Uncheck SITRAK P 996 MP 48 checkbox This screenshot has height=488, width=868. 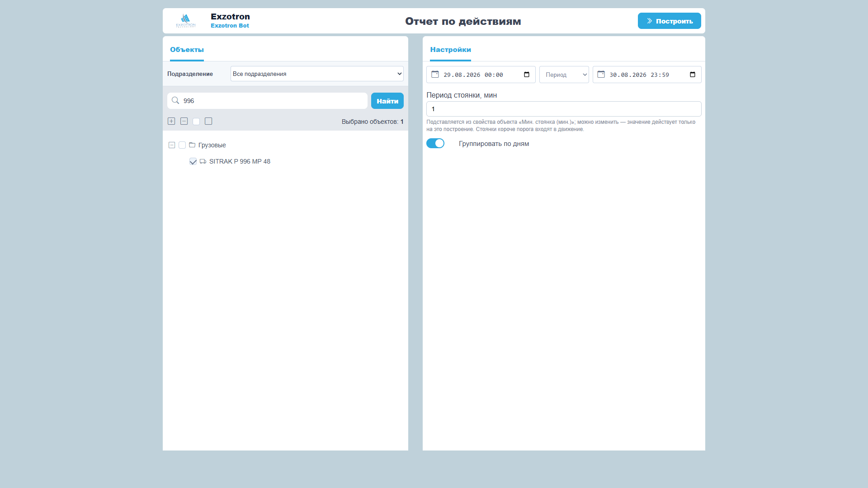point(193,161)
